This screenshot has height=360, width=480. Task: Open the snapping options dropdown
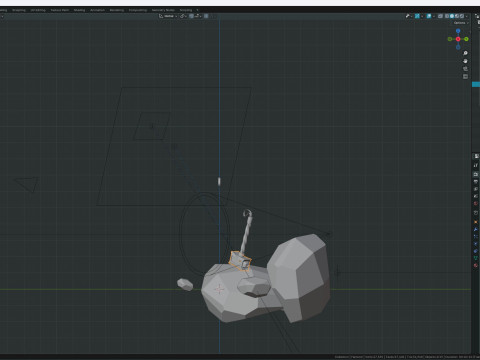pyautogui.click(x=197, y=16)
